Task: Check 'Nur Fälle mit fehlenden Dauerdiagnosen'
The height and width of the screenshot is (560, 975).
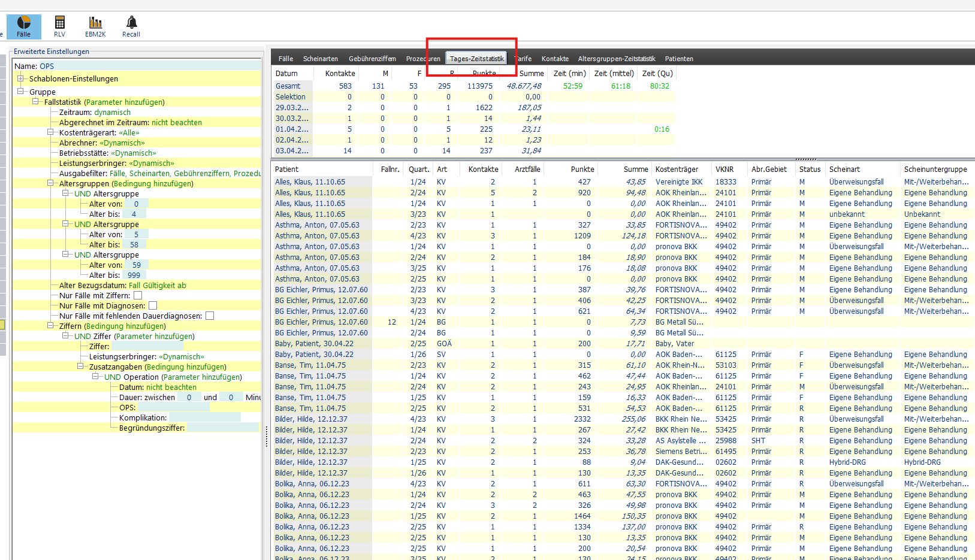Action: (x=210, y=316)
